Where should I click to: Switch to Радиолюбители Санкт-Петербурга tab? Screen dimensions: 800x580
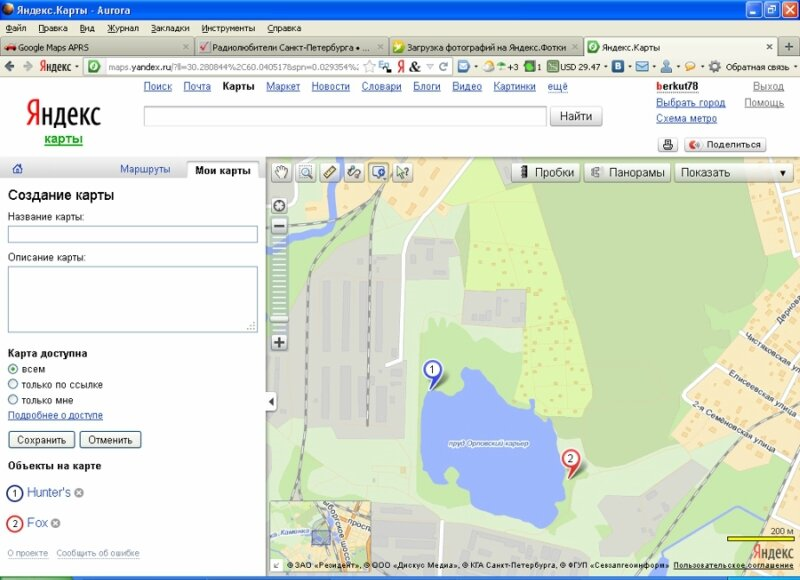[x=292, y=47]
